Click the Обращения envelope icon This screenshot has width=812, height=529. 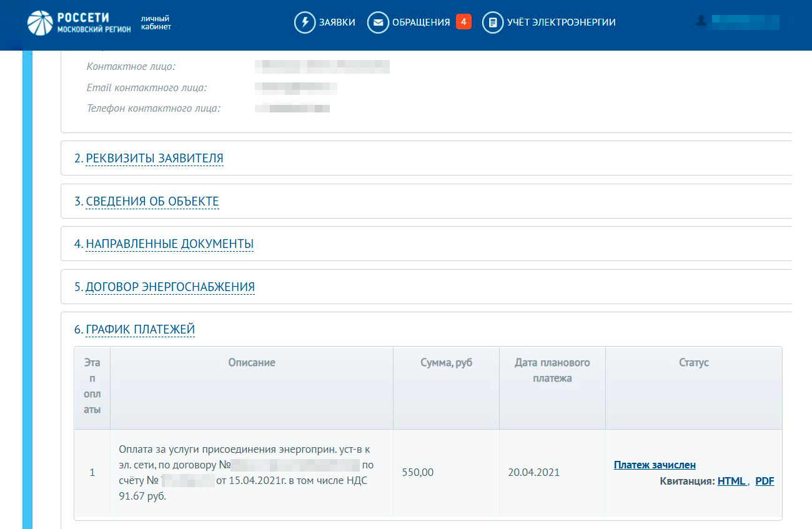tap(378, 22)
